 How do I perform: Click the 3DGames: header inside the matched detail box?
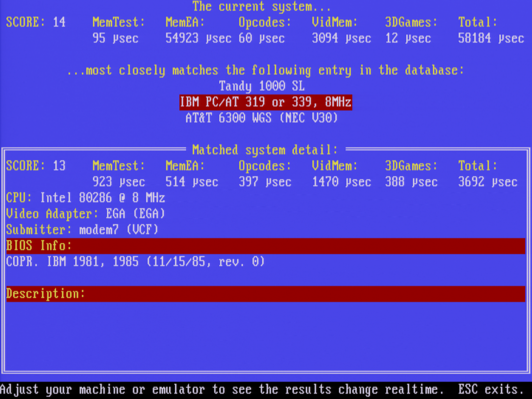(412, 166)
